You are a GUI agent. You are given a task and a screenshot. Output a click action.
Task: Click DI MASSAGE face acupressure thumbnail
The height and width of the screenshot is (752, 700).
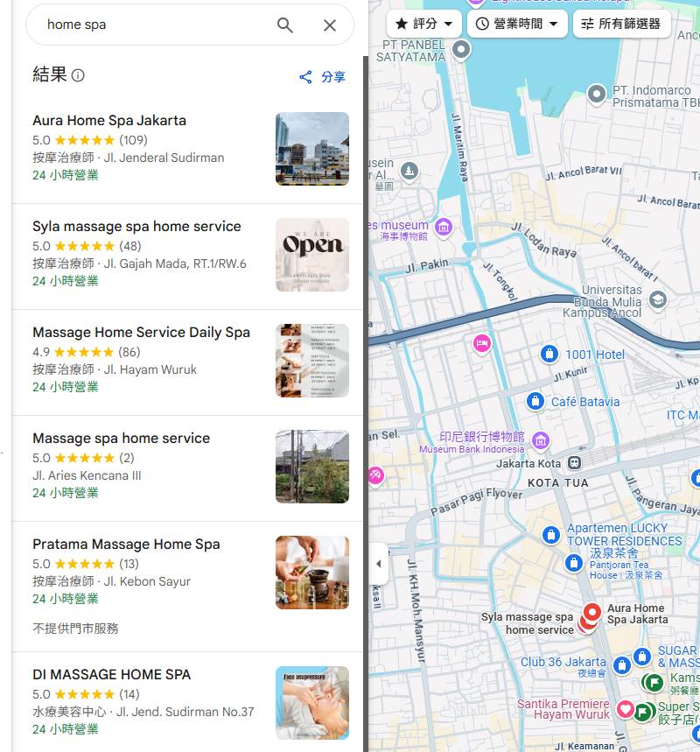[x=312, y=703]
